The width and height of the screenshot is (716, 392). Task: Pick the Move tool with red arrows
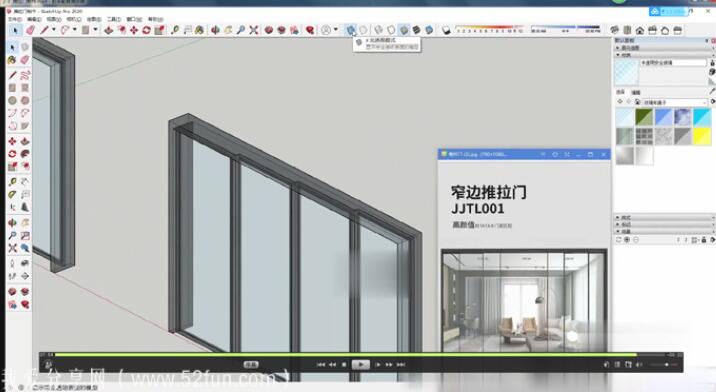(134, 30)
